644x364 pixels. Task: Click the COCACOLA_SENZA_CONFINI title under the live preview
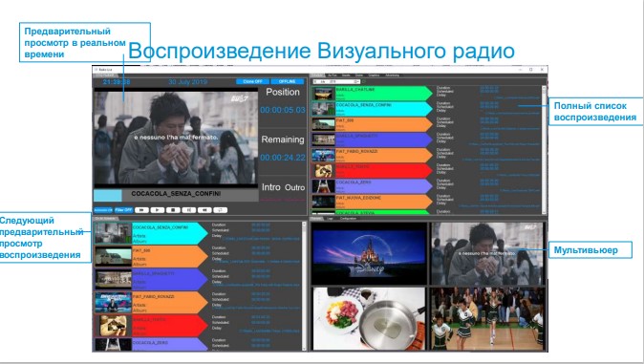[176, 194]
